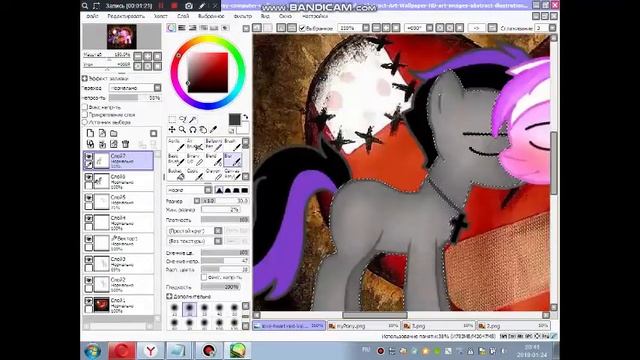The height and width of the screenshot is (360, 640).
Task: Open the canvas zoom percentage dropdown
Action: pos(366,28)
